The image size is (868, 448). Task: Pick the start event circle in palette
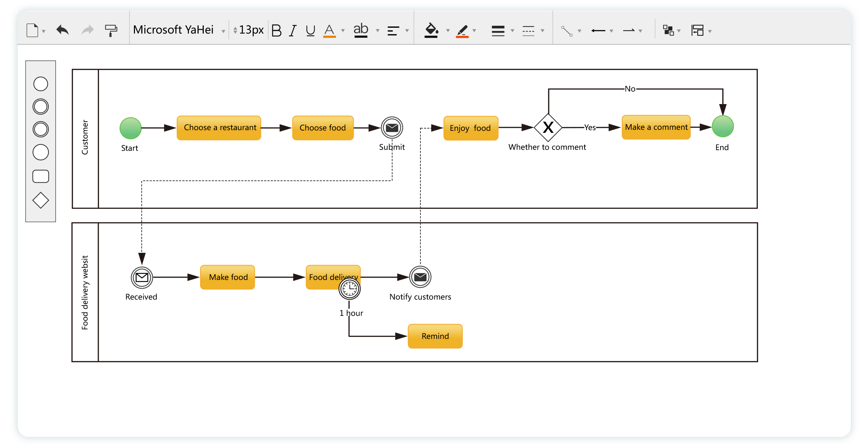[x=41, y=84]
